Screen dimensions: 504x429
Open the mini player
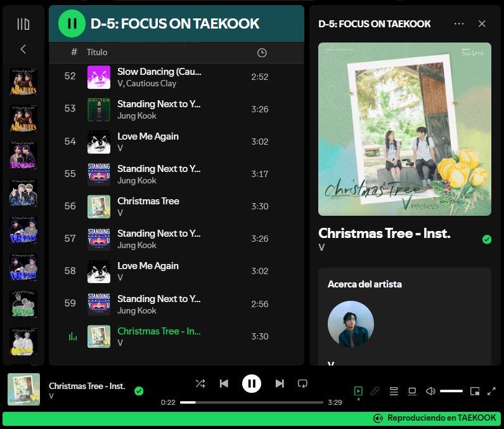[x=475, y=391]
